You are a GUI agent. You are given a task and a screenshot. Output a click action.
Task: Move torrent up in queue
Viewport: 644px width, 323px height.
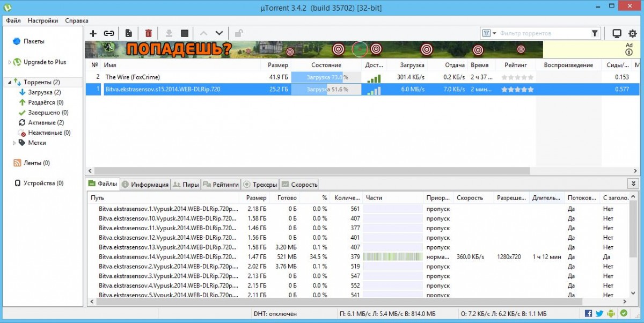(x=203, y=33)
